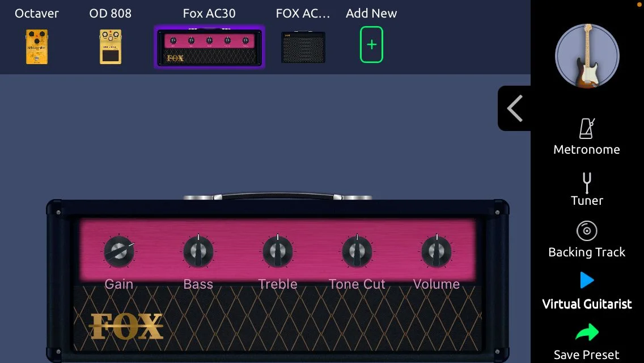Click the Fox AC30 tab label

pyautogui.click(x=209, y=13)
